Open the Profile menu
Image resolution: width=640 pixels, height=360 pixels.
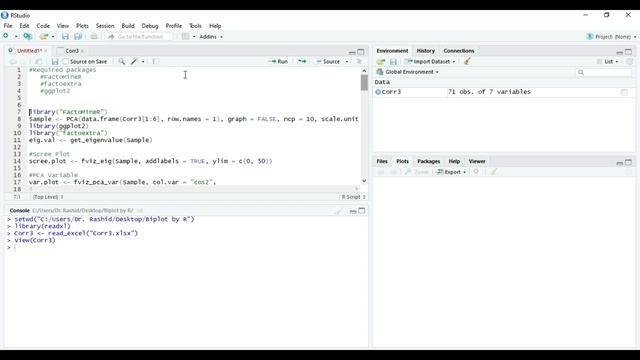click(173, 26)
